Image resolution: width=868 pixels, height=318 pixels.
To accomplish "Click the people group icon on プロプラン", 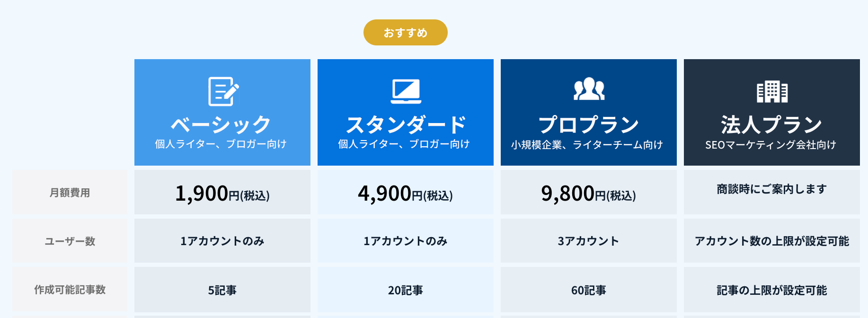I will (x=588, y=90).
